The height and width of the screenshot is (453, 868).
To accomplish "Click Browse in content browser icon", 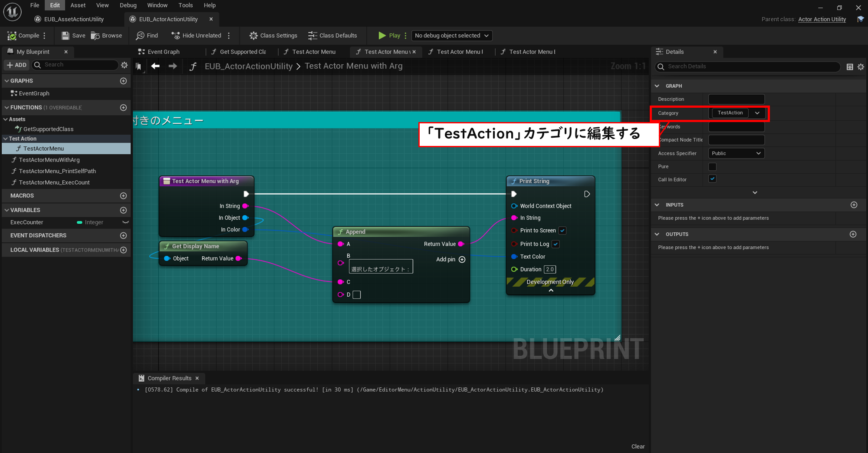I will (x=95, y=36).
